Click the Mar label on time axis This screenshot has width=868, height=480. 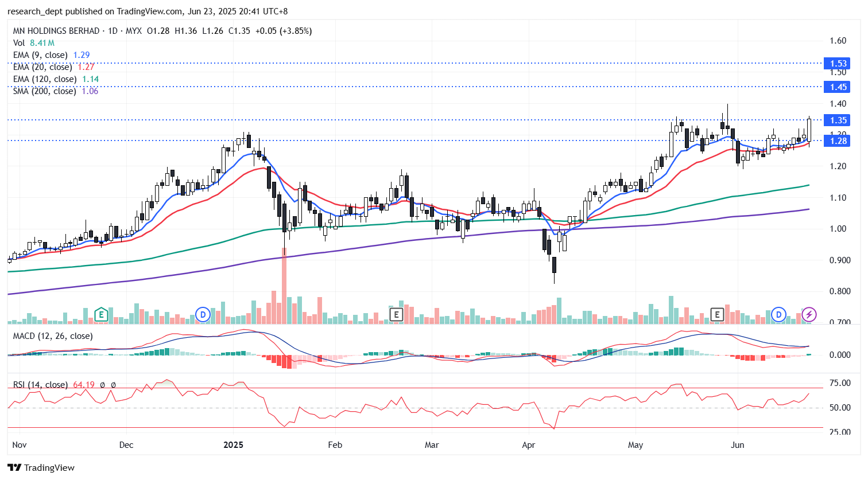[x=432, y=445]
